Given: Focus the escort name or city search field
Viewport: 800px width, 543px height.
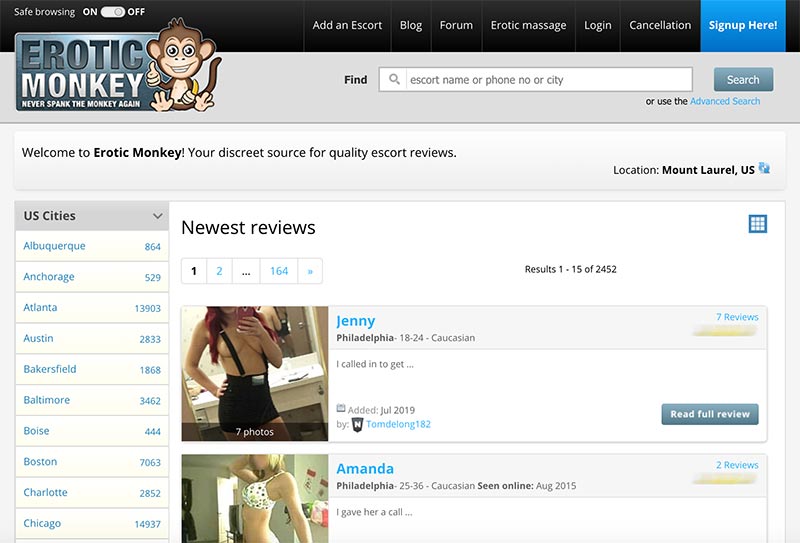Looking at the screenshot, I should click(x=545, y=80).
